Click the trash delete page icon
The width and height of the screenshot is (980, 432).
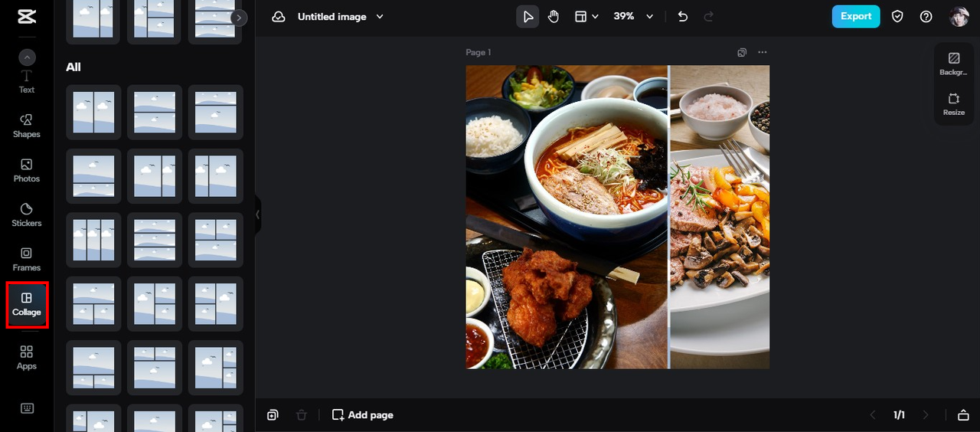(x=302, y=415)
